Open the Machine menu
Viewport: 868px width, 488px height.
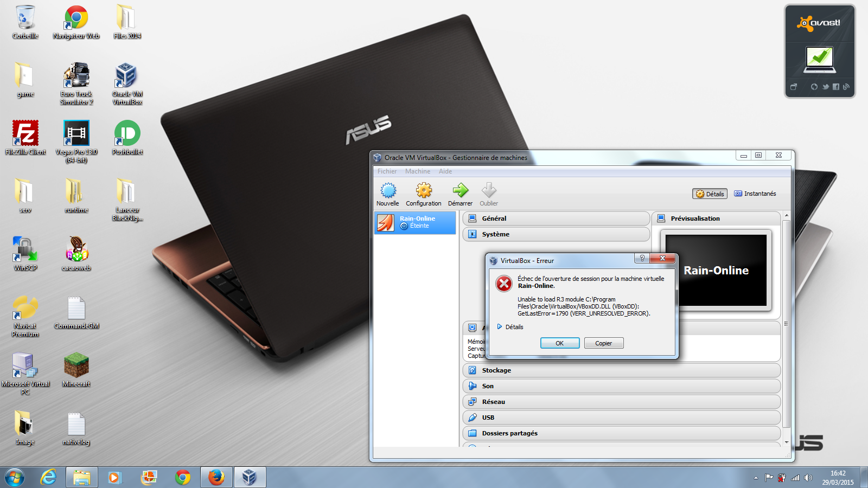click(418, 171)
